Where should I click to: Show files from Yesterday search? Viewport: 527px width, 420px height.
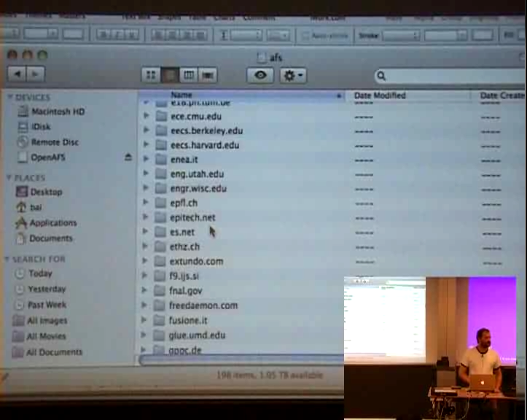[47, 289]
